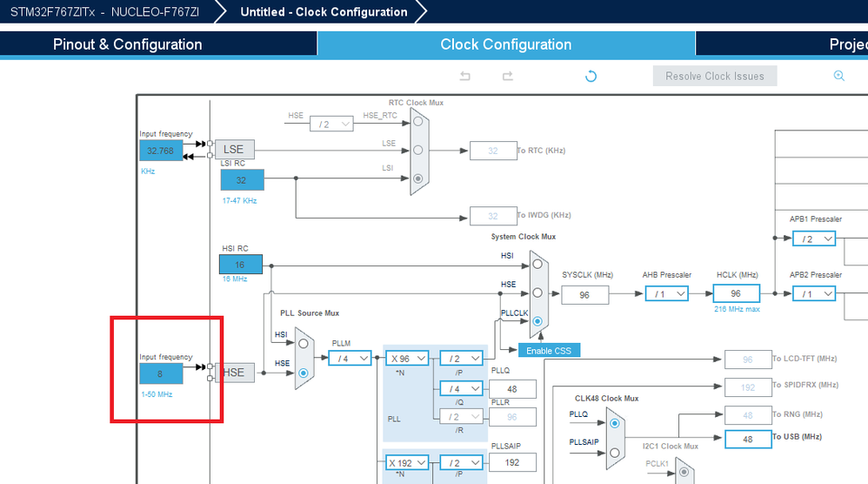Open the APB1 Prescaler /2 dropdown

coord(814,239)
